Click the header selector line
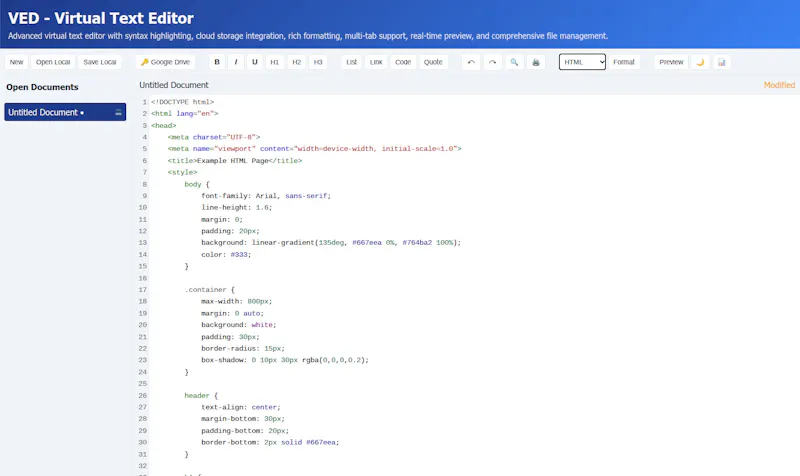Image resolution: width=800 pixels, height=476 pixels. pyautogui.click(x=201, y=396)
